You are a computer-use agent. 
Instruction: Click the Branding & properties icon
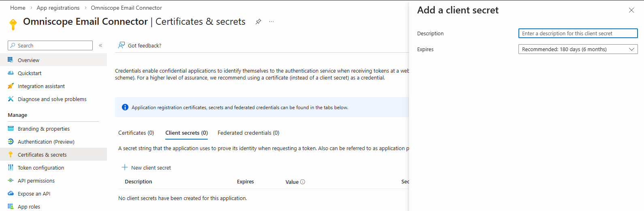11,129
